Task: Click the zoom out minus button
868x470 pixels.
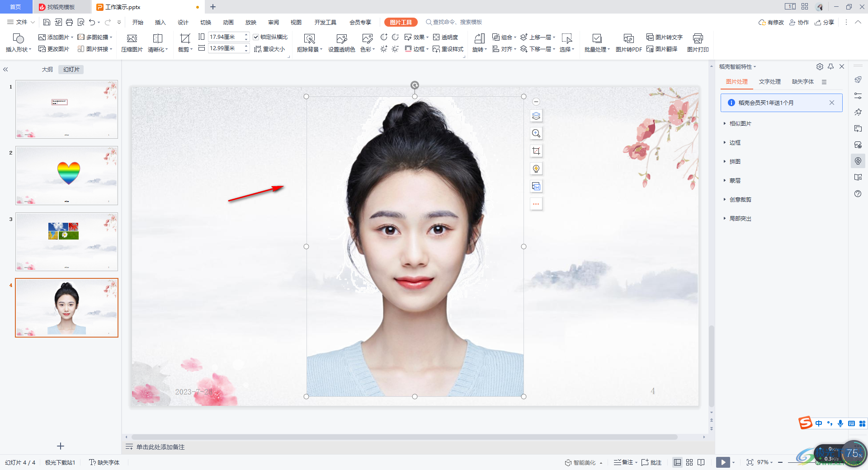Action: (780, 462)
